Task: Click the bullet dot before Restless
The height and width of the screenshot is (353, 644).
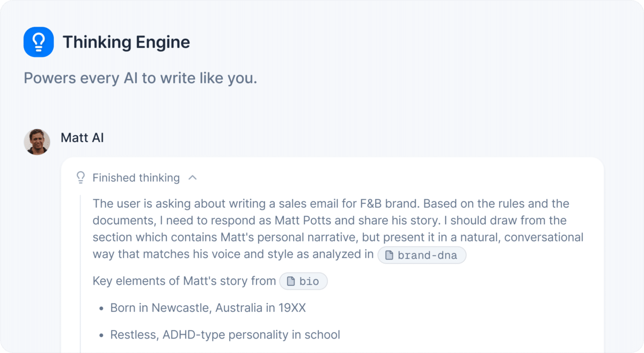Action: click(101, 335)
